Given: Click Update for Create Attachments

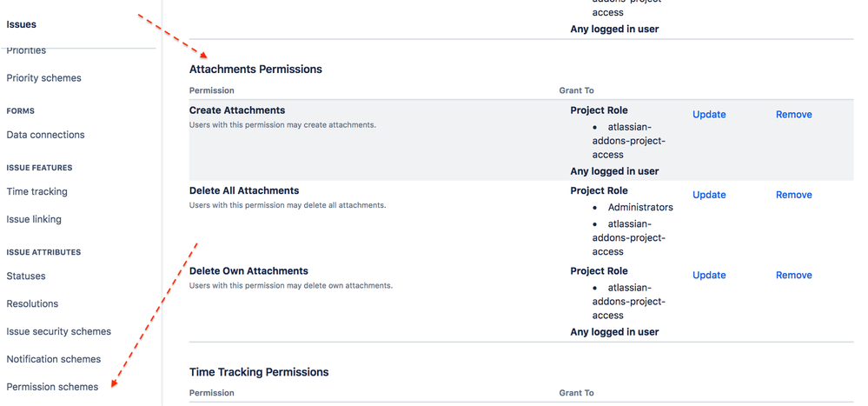Looking at the screenshot, I should [x=709, y=115].
